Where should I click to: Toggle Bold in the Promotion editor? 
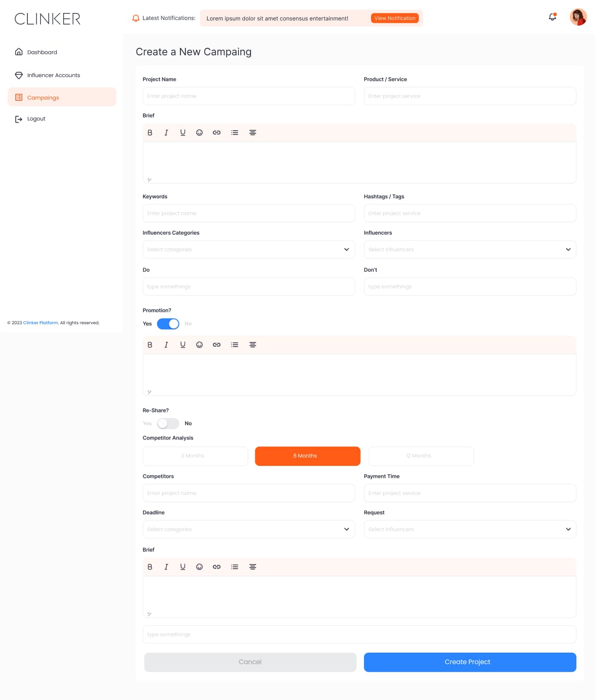tap(150, 345)
